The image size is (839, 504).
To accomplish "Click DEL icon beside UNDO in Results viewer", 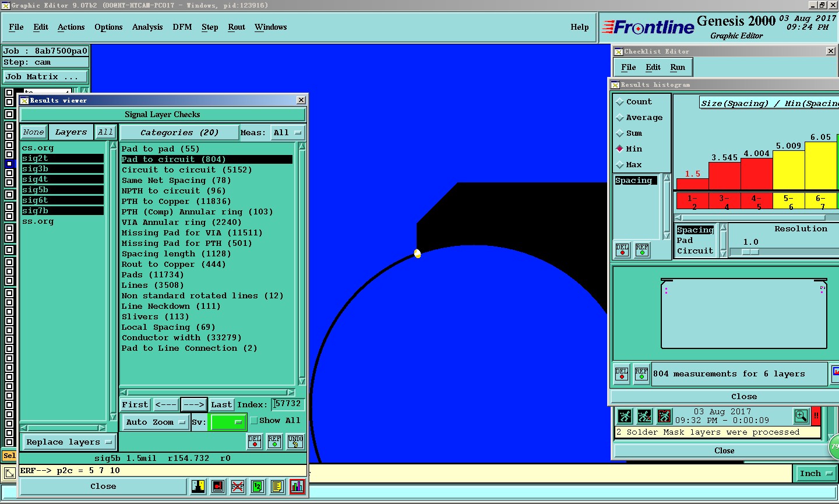I will tap(255, 442).
